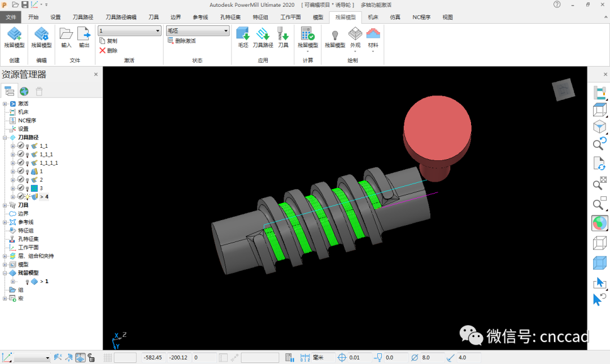Open the 毛坯 state dropdown
Viewport: 610px width, 364px height.
click(x=198, y=30)
